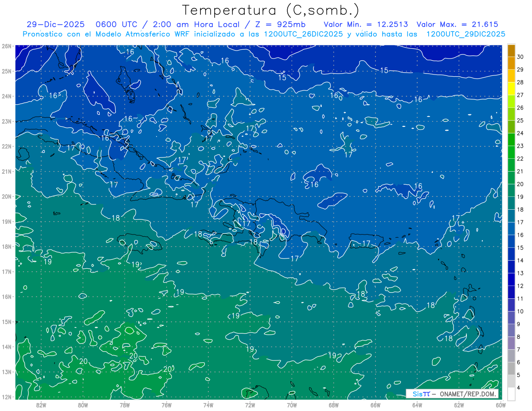Select the '29-Dic-2025' forecast date text
The width and height of the screenshot is (532, 411).
click(x=55, y=24)
